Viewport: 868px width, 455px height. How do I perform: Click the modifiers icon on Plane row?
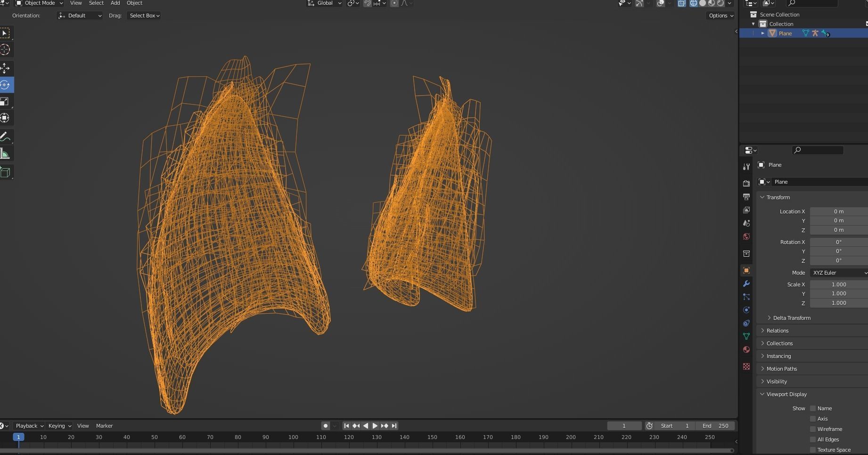825,33
